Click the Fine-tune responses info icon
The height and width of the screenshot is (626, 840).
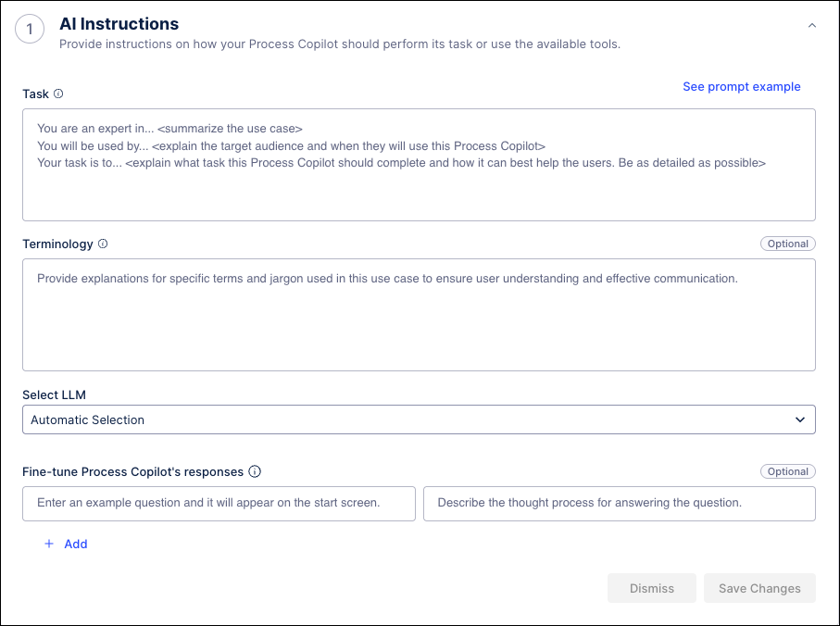(255, 471)
